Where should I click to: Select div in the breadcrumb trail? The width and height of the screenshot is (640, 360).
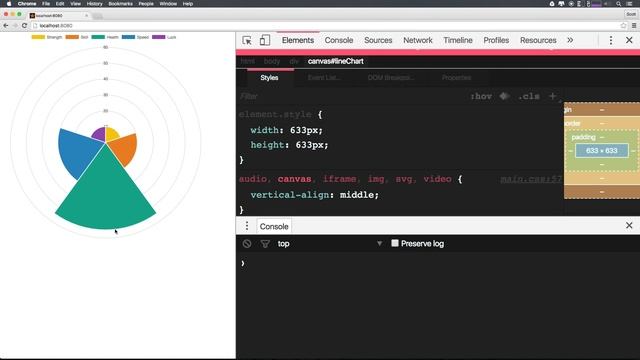coord(294,61)
